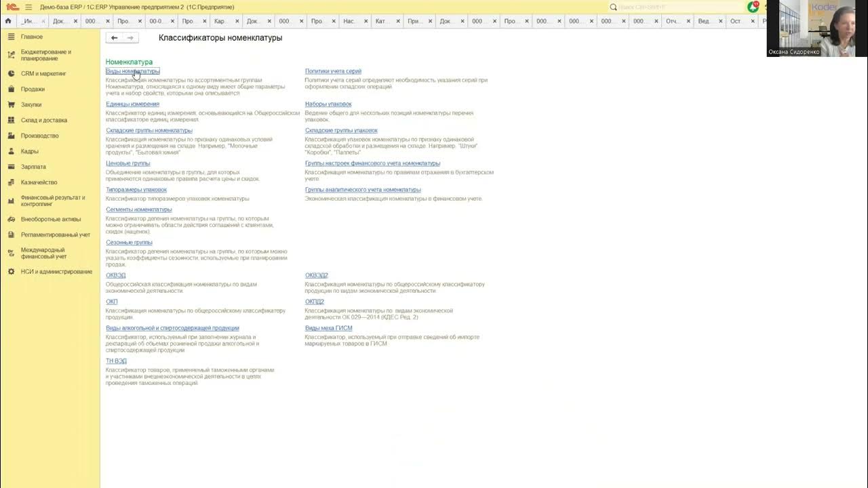Open Группы аналитического учета номенклатуры

(363, 190)
